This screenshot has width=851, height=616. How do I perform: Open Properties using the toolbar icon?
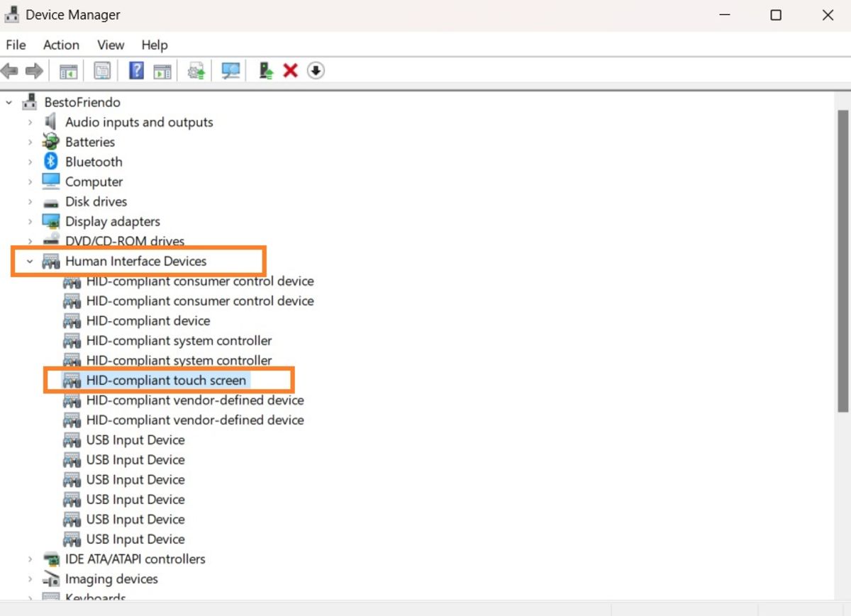pyautogui.click(x=101, y=70)
